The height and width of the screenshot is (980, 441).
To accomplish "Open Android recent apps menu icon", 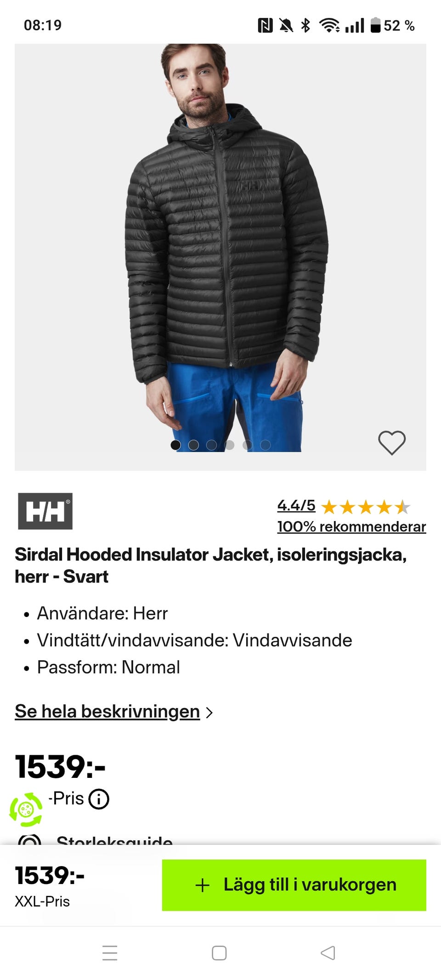I will (110, 953).
